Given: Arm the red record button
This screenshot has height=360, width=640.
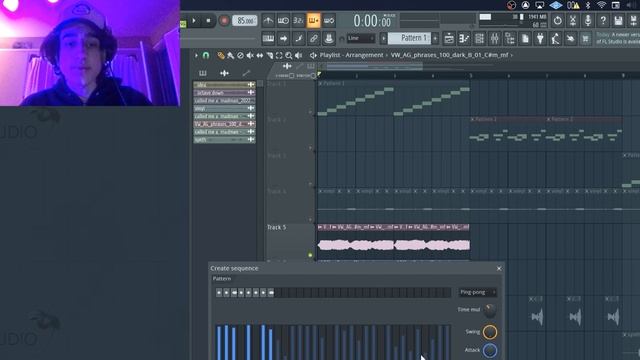Looking at the screenshot, I should click(x=224, y=20).
